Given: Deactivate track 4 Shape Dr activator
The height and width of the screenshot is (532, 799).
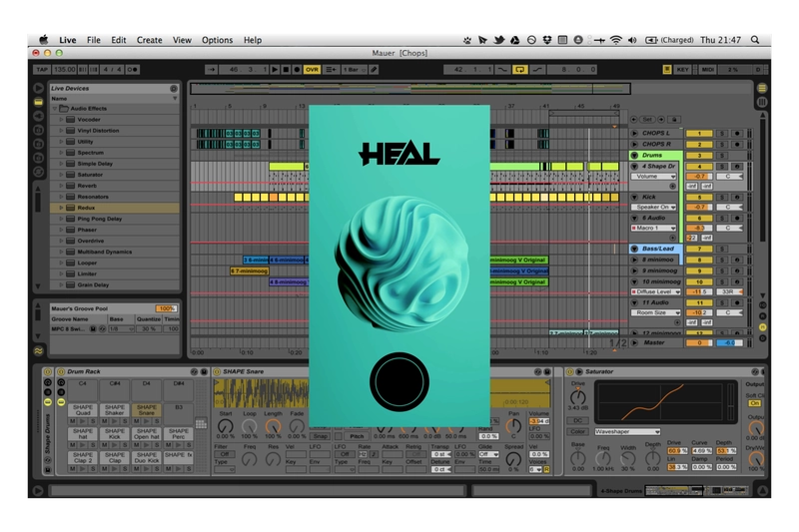Looking at the screenshot, I should pyautogui.click(x=699, y=167).
